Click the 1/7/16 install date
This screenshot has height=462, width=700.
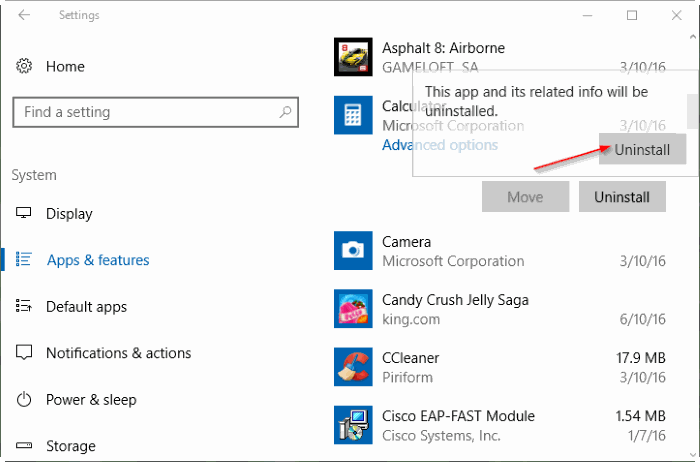click(647, 435)
